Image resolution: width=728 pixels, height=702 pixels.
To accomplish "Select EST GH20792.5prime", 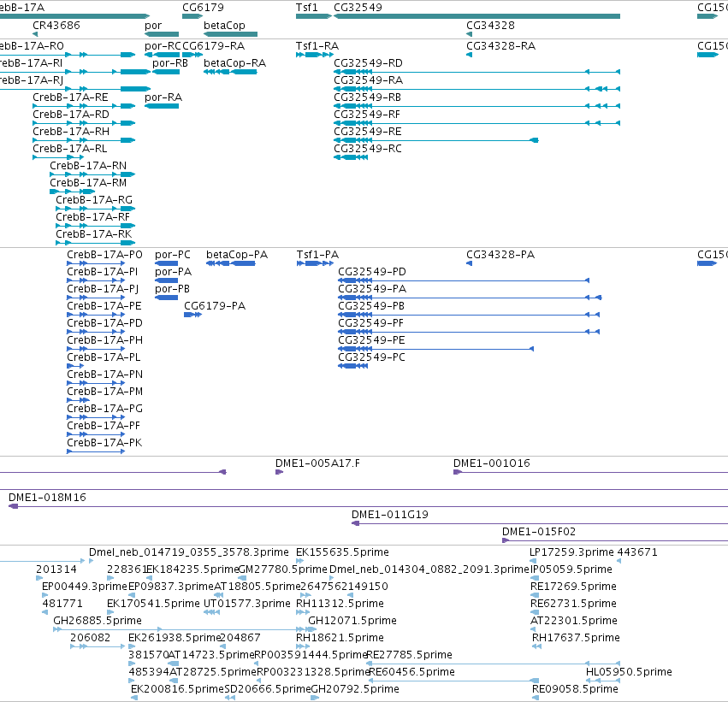I will (355, 689).
